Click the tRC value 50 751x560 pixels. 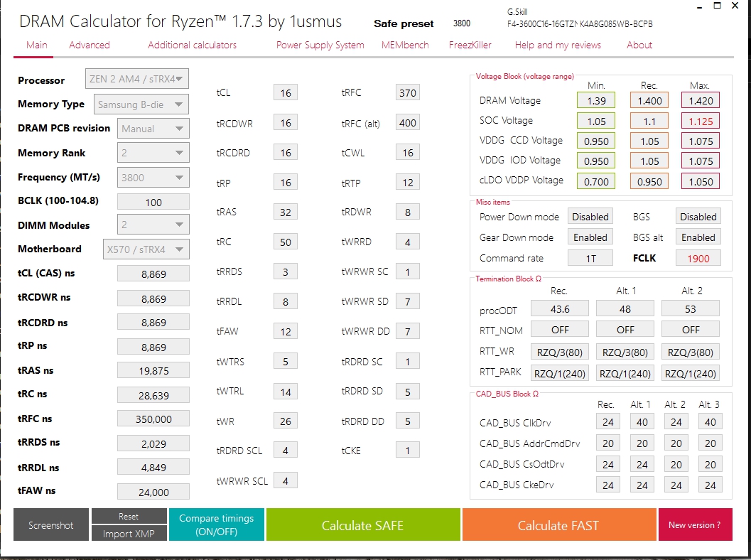pos(286,242)
